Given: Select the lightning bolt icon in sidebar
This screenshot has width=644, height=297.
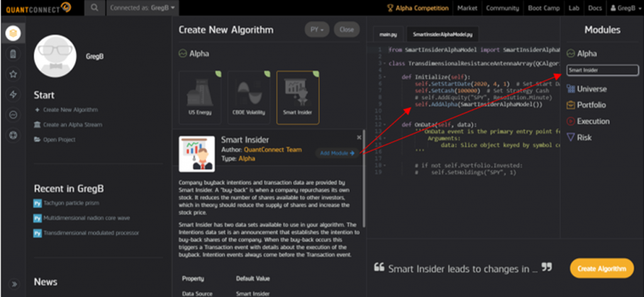Looking at the screenshot, I should tap(13, 95).
